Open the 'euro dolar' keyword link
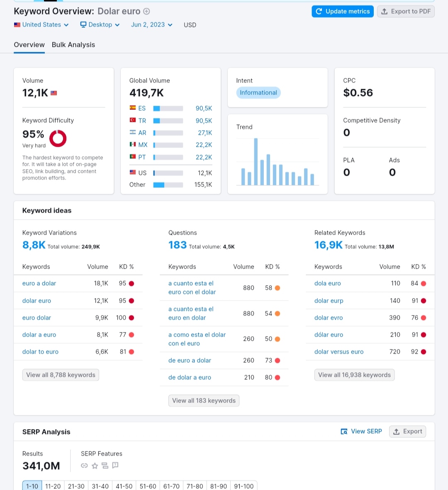 (37, 318)
